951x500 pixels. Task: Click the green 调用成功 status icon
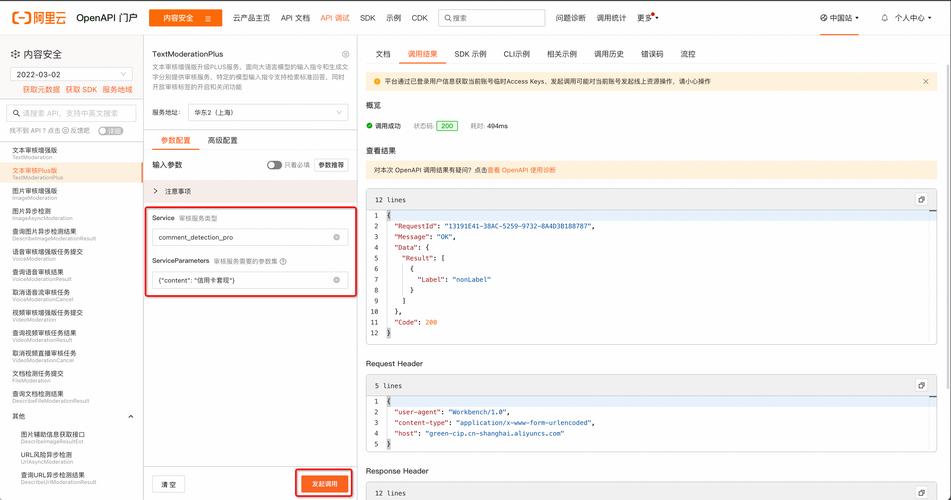(369, 126)
